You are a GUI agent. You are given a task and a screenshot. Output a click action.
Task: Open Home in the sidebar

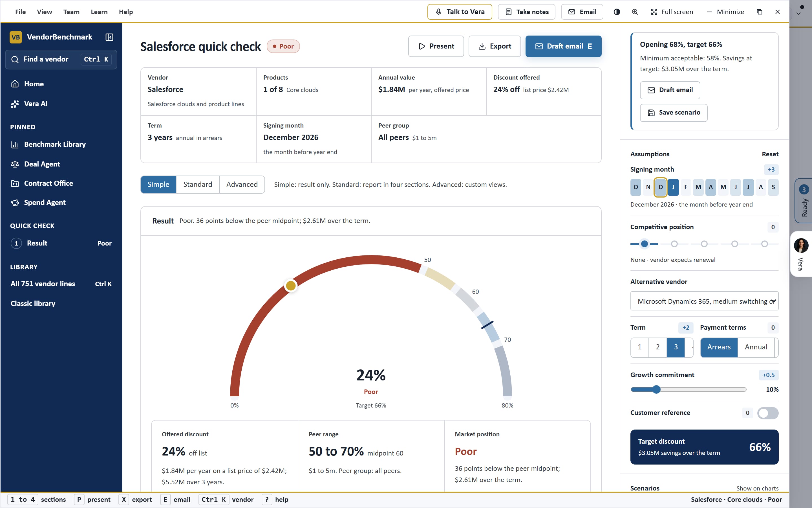pyautogui.click(x=61, y=84)
